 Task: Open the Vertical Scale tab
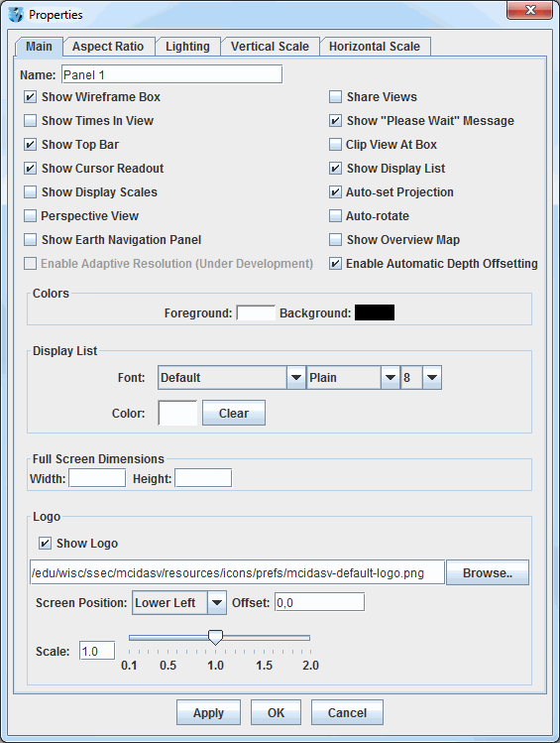click(x=270, y=47)
